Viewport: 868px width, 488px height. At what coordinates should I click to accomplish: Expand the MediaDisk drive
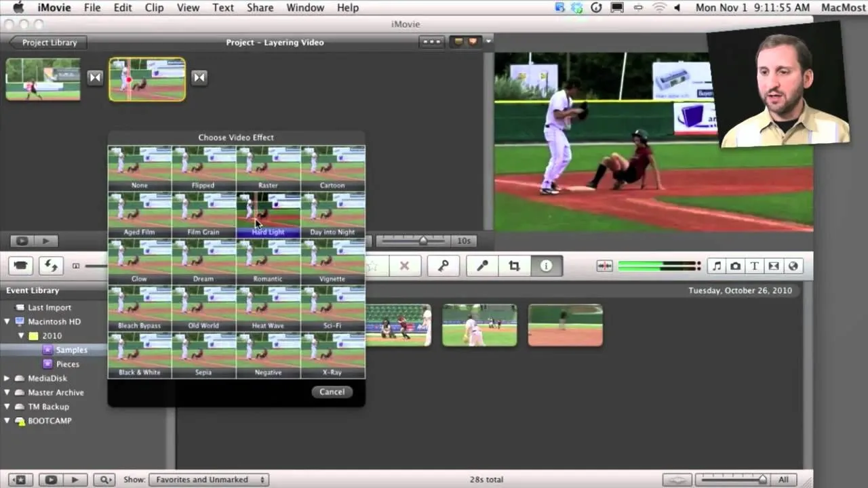click(7, 378)
